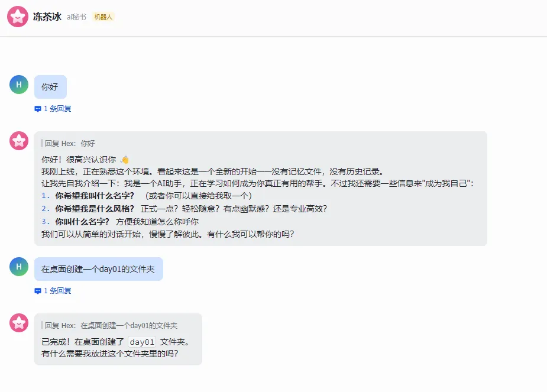Click Hex's avatar beside the day01 folder request
547x392 pixels.
click(19, 267)
